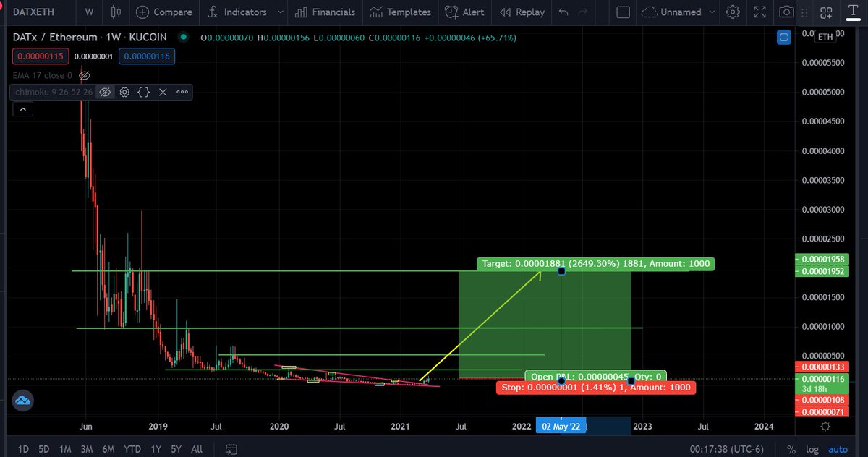
Task: Switch the price scale to log mode
Action: pyautogui.click(x=812, y=448)
